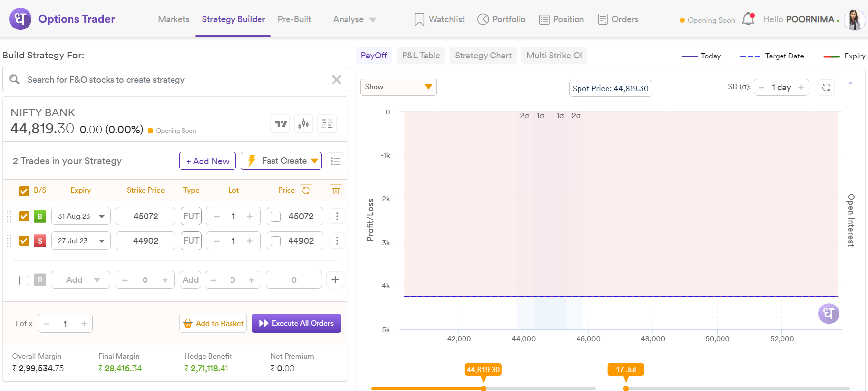Decrease lot for 27 Jul 23 trade
The height and width of the screenshot is (391, 868).
pos(217,241)
